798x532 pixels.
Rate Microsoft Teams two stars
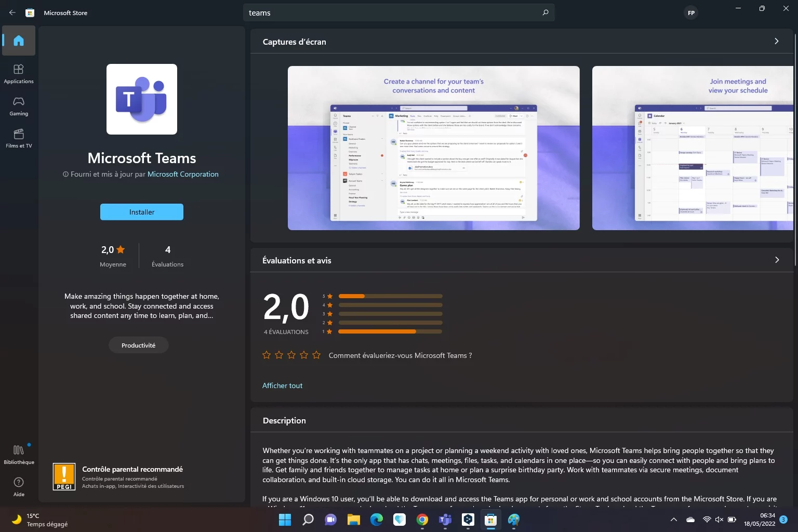click(x=279, y=355)
